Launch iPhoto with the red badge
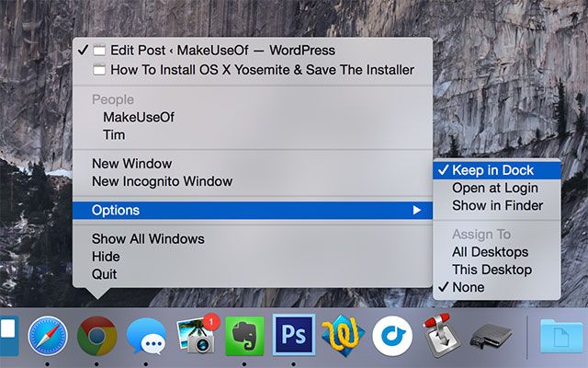 [195, 337]
